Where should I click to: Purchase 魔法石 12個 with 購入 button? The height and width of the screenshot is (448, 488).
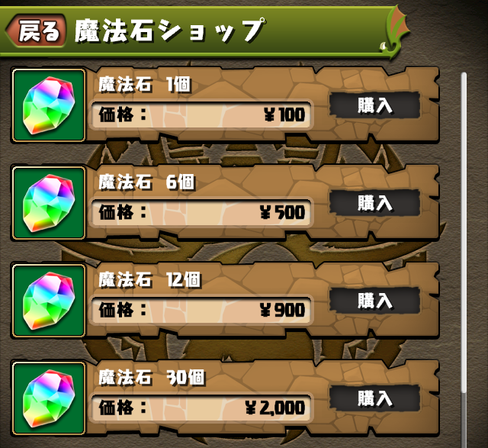pyautogui.click(x=374, y=301)
